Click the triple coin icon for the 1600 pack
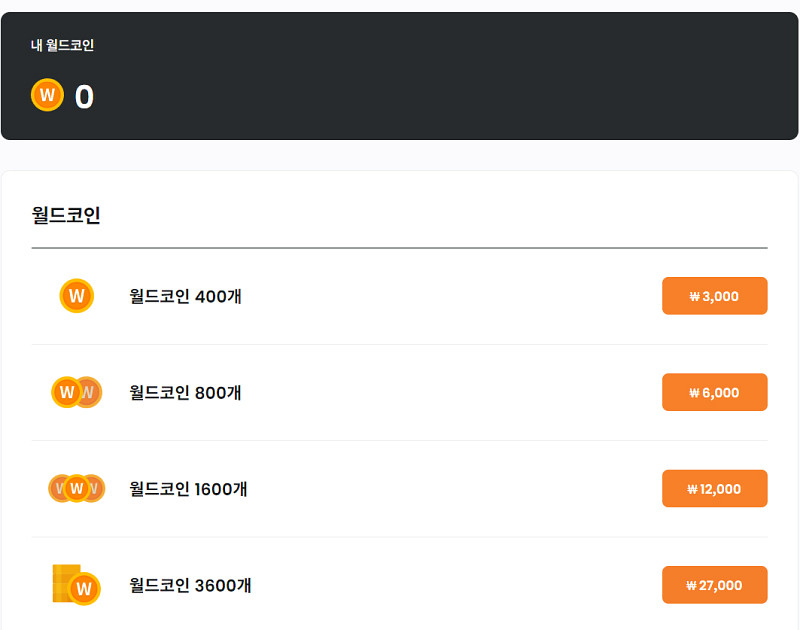The width and height of the screenshot is (800, 630). 76,488
